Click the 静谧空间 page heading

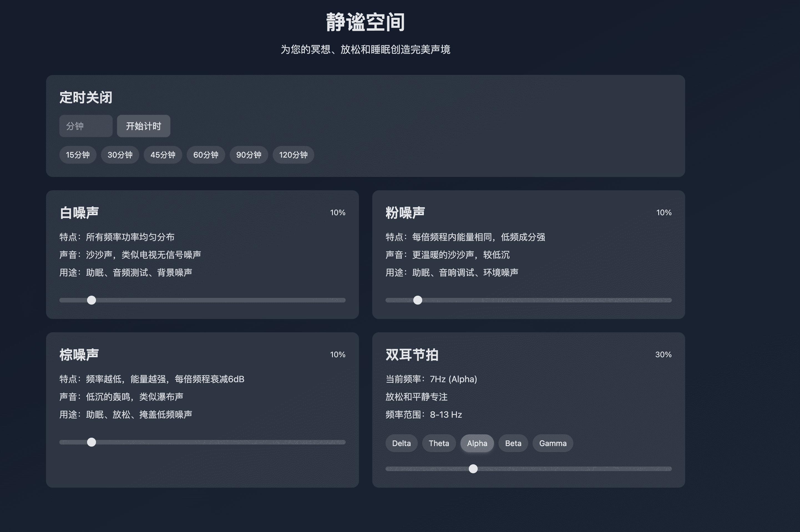[x=365, y=22]
